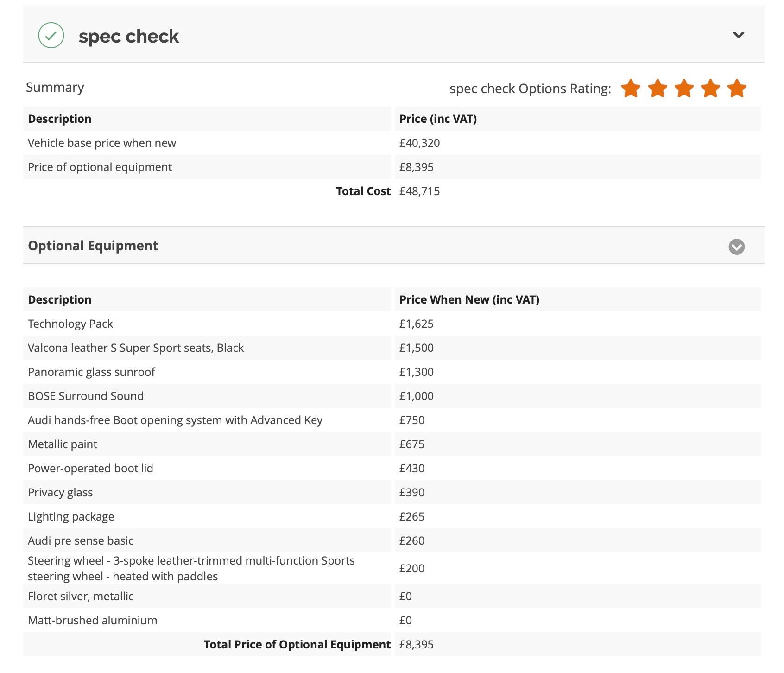Click the BOSE Surround Sound entry
Screen dimensions: 784x673
tap(86, 396)
